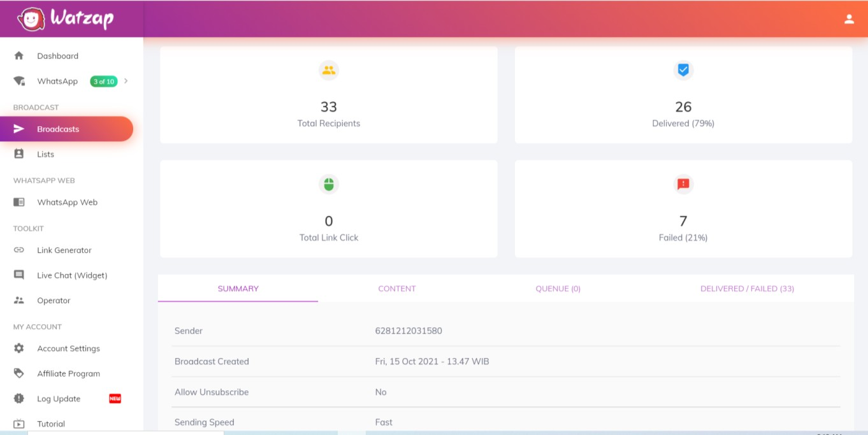Open Account Settings

pyautogui.click(x=68, y=348)
